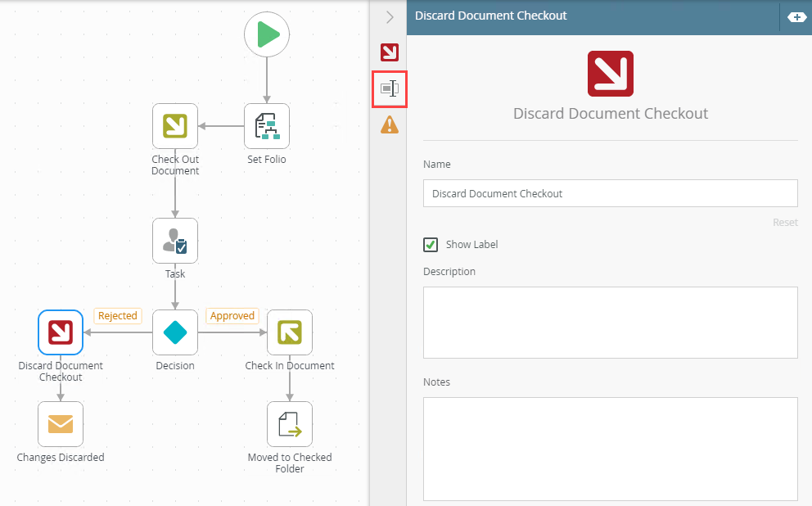The width and height of the screenshot is (812, 506).
Task: Click into the Description text area
Action: 610,322
